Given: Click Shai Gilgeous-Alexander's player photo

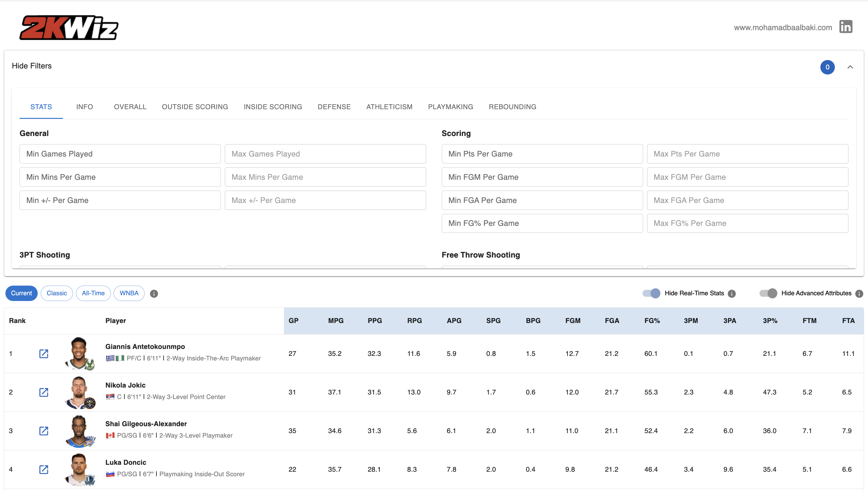Looking at the screenshot, I should tap(80, 431).
